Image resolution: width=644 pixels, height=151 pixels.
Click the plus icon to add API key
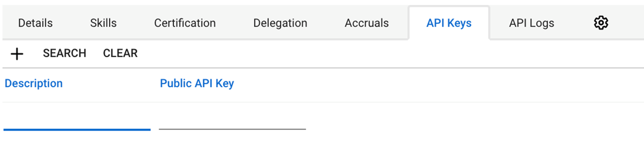pos(17,54)
